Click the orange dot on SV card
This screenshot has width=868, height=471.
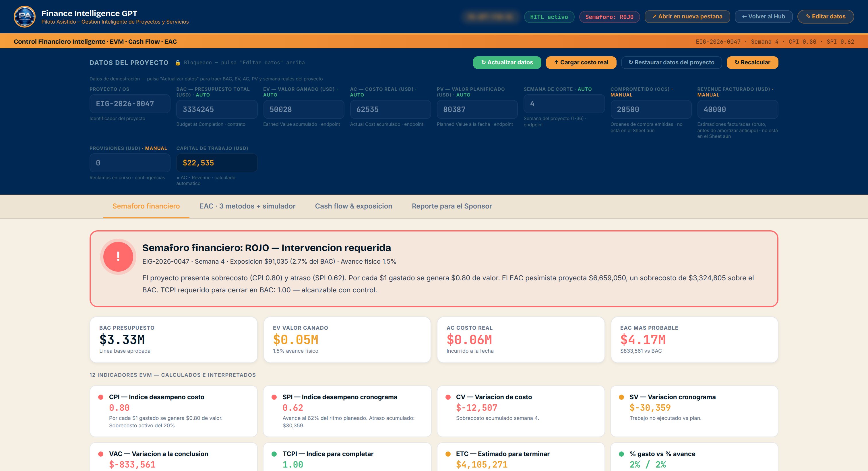(621, 397)
